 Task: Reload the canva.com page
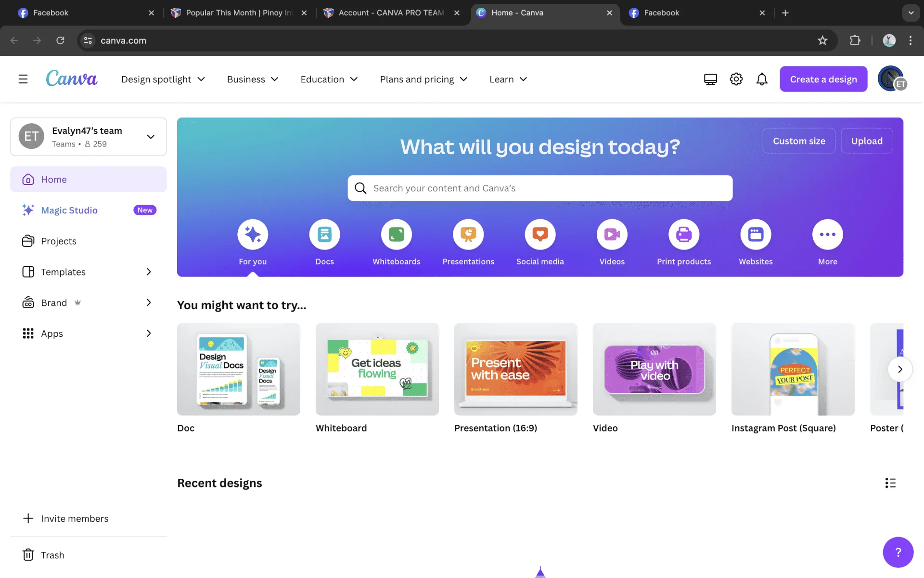tap(60, 40)
